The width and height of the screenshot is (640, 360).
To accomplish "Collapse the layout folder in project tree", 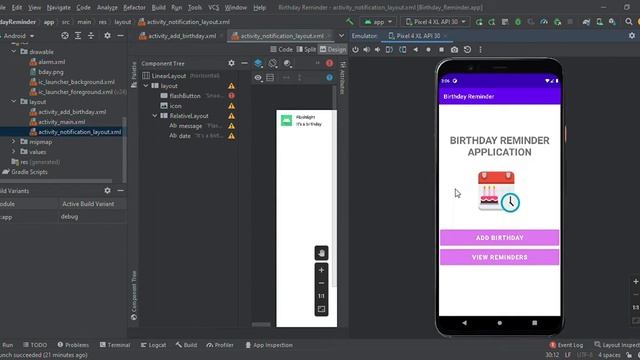I will pos(14,101).
